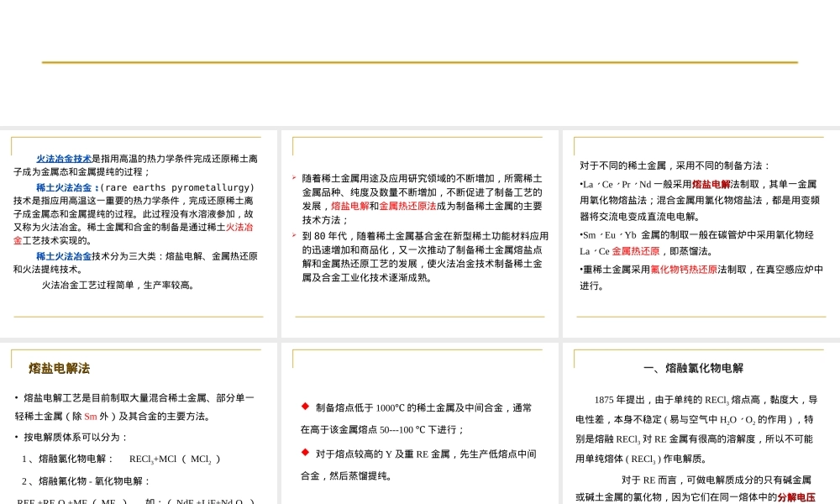The image size is (840, 504).
Task: Click the line 2、熔融氟化物-氧化物电解：
Action: coord(87,481)
